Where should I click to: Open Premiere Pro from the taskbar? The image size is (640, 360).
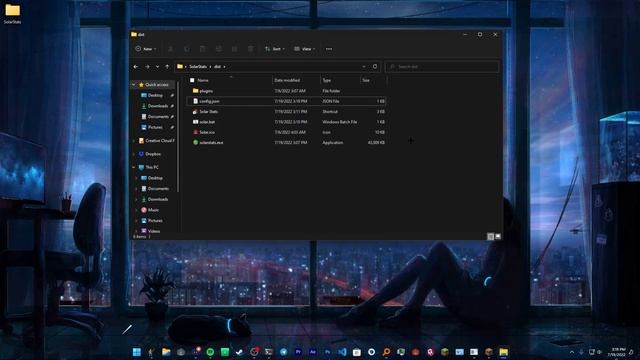298,352
